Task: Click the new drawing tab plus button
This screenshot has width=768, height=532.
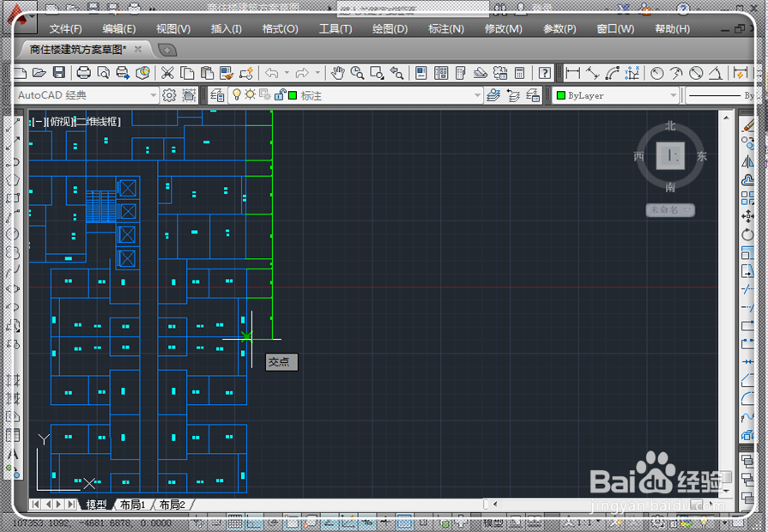Action: pyautogui.click(x=167, y=50)
